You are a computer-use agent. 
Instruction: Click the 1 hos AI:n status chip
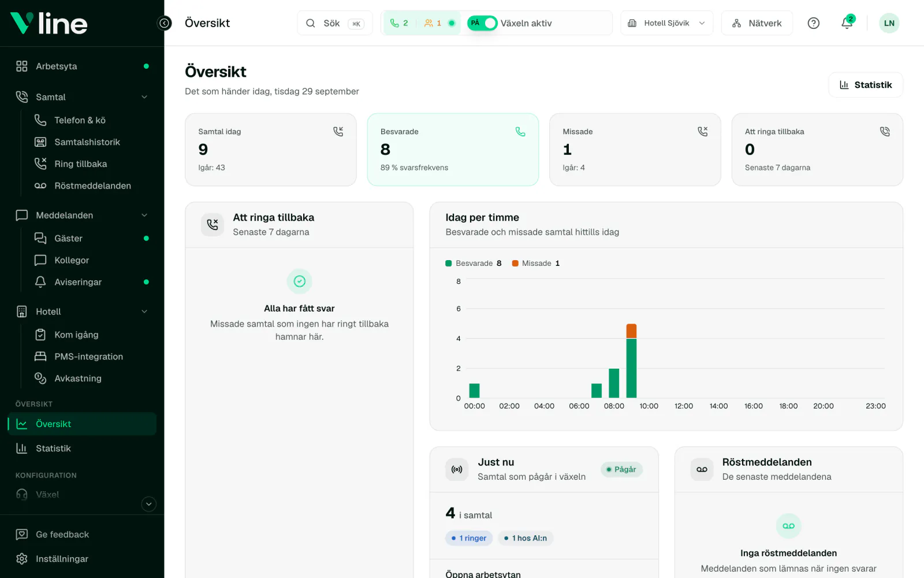pos(526,538)
